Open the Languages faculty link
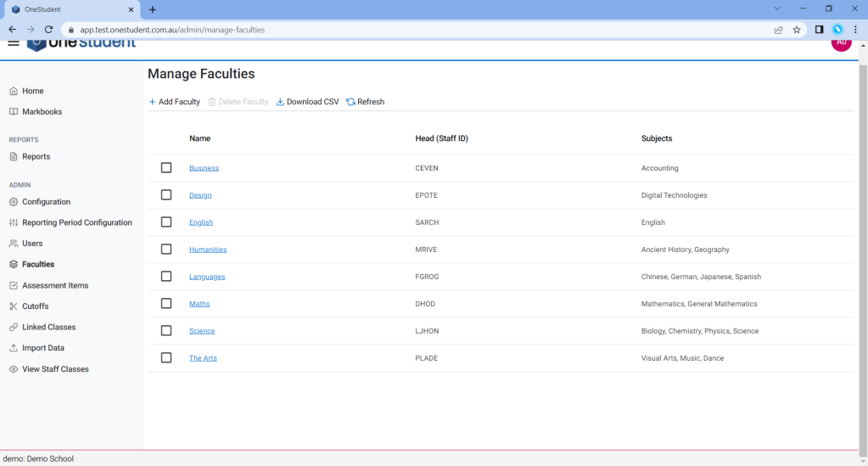 [x=207, y=277]
